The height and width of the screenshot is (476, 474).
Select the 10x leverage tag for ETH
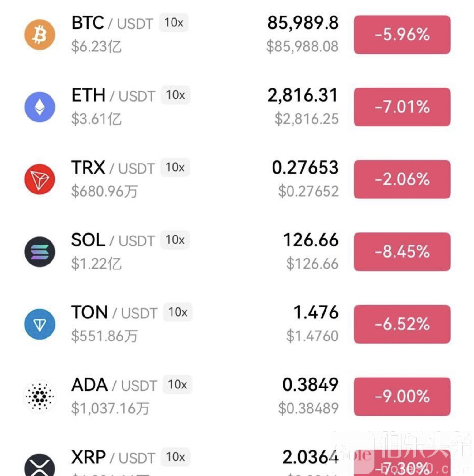point(175,95)
